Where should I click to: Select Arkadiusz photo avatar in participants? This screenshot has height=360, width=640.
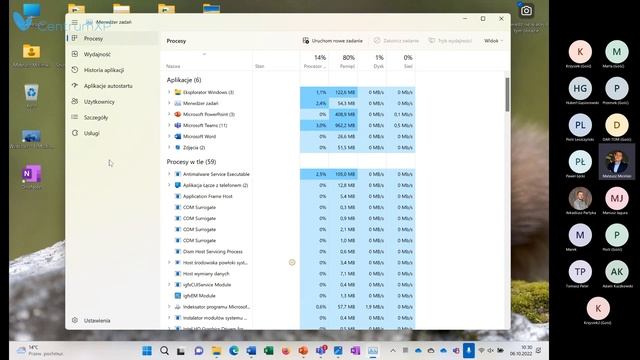coord(580,198)
